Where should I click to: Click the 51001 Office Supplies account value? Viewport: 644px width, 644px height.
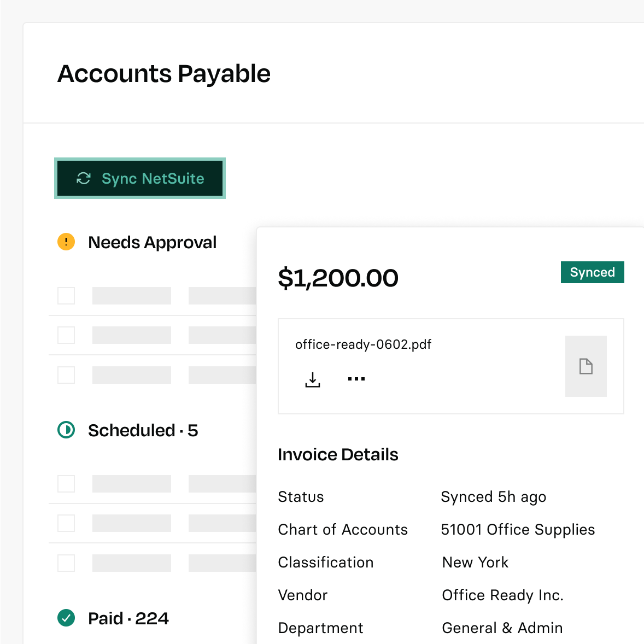tap(518, 529)
